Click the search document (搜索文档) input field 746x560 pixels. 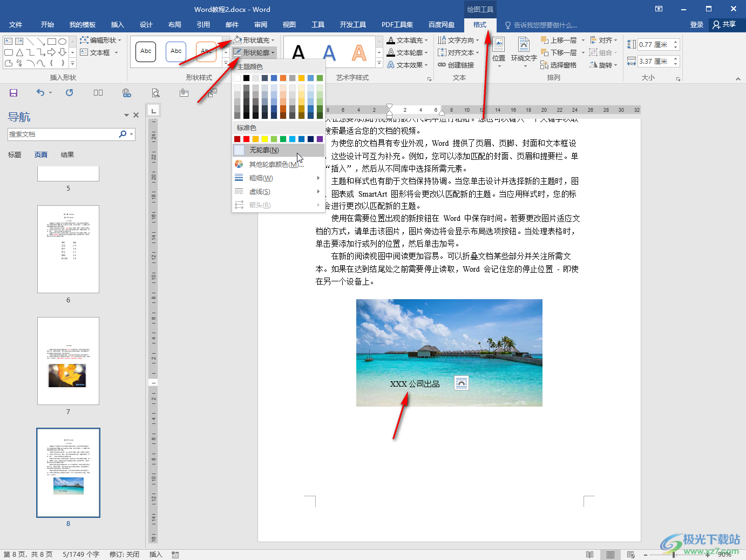click(62, 134)
